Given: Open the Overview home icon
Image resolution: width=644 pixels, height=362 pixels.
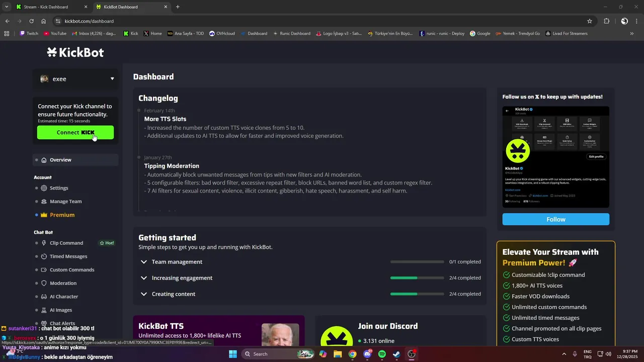Looking at the screenshot, I should pos(44,160).
